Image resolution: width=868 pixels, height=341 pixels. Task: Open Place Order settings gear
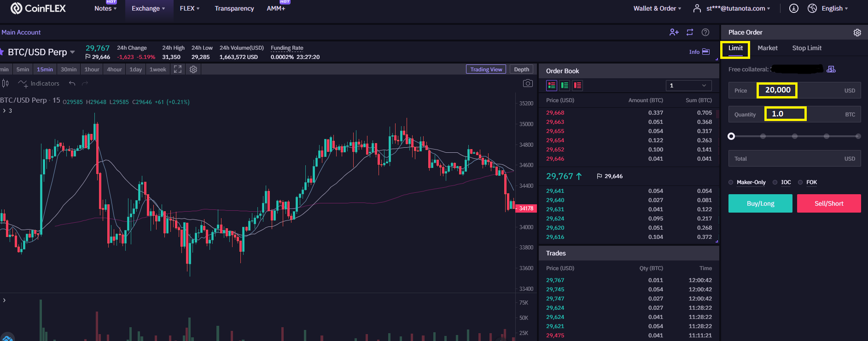click(857, 33)
